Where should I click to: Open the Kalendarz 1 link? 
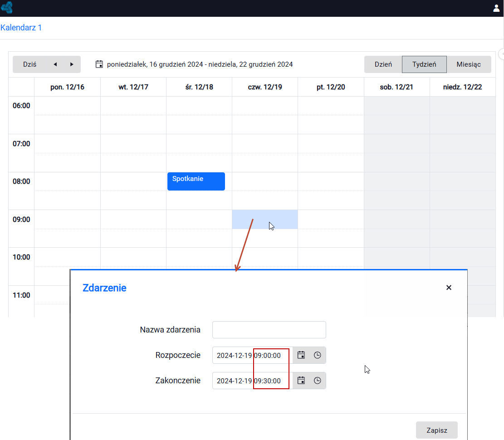pos(21,28)
